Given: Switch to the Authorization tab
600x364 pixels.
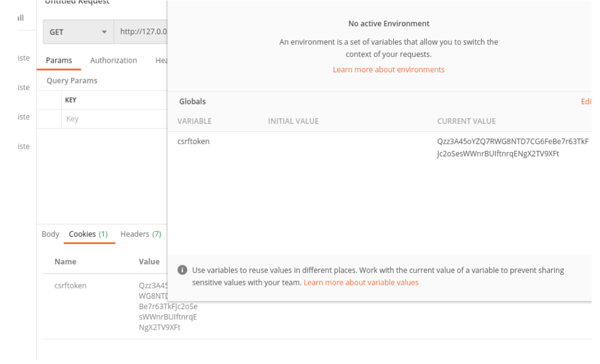Looking at the screenshot, I should (x=114, y=60).
